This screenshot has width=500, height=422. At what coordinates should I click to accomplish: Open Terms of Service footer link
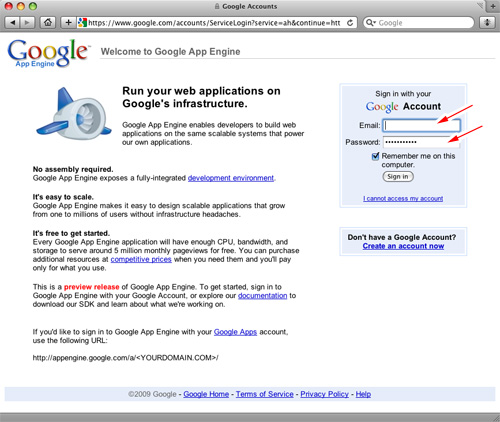[265, 394]
